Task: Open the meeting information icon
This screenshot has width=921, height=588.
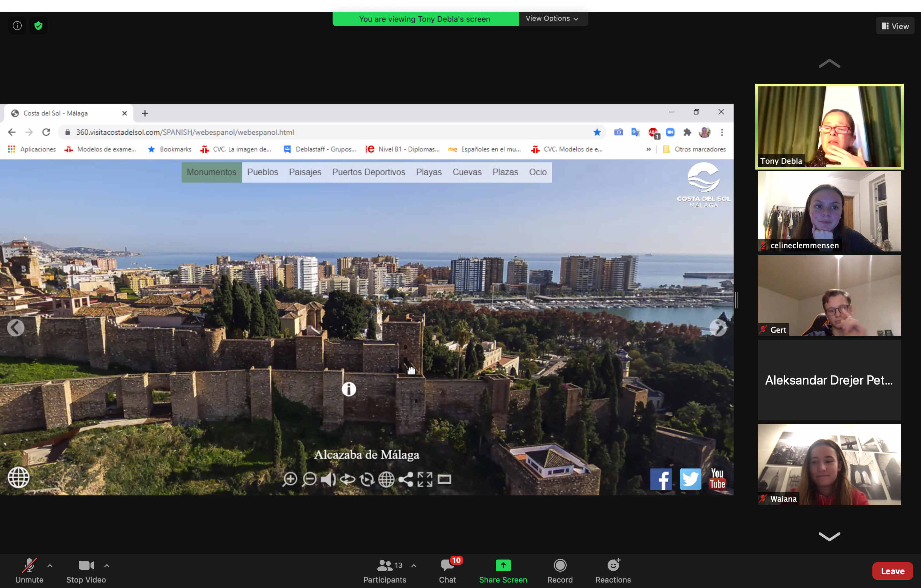Action: click(17, 26)
